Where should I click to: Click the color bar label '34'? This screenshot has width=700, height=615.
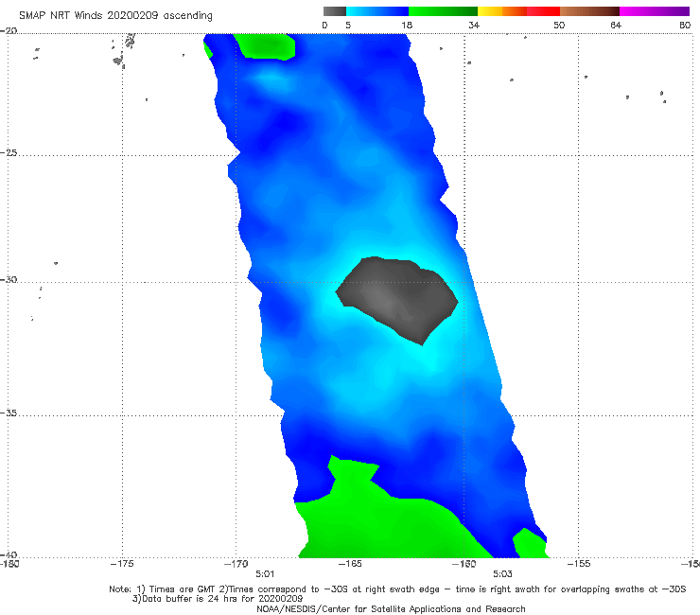474,25
